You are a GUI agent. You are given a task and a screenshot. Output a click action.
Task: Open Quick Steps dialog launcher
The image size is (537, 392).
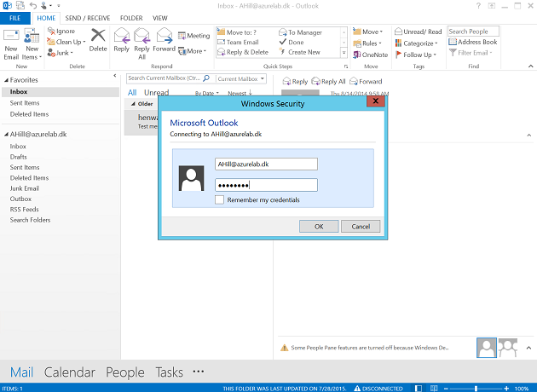[346, 66]
